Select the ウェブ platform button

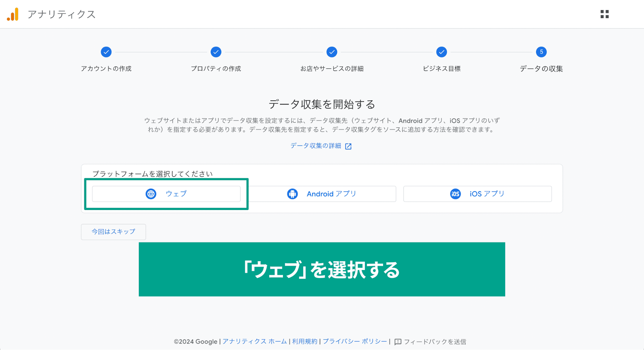tap(166, 194)
